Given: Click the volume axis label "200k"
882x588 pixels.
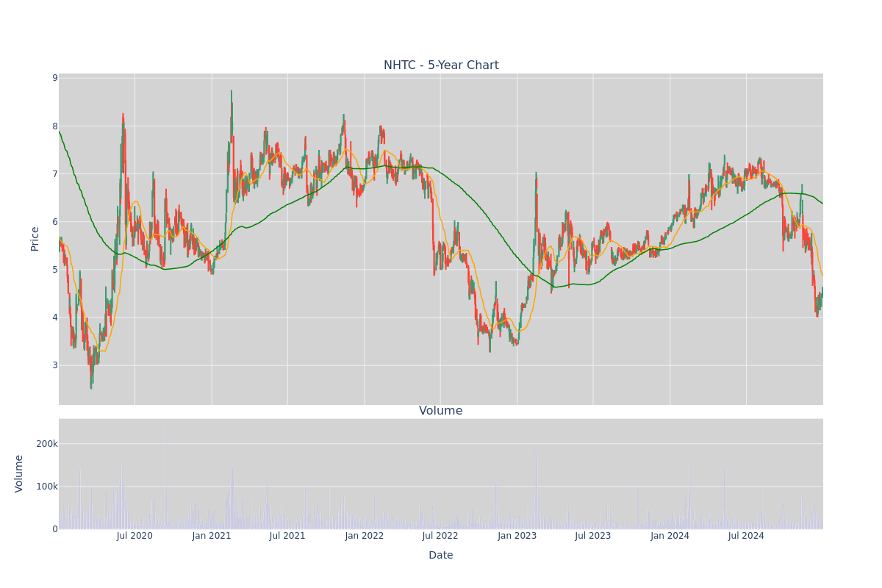Looking at the screenshot, I should click(x=47, y=444).
